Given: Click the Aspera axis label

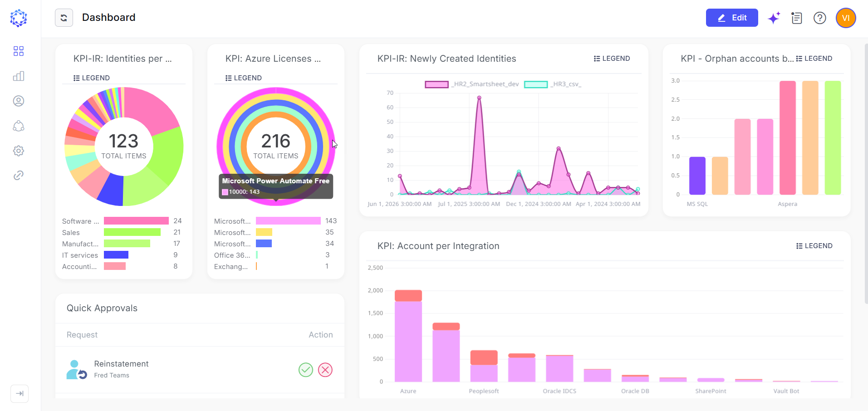Looking at the screenshot, I should click(788, 204).
